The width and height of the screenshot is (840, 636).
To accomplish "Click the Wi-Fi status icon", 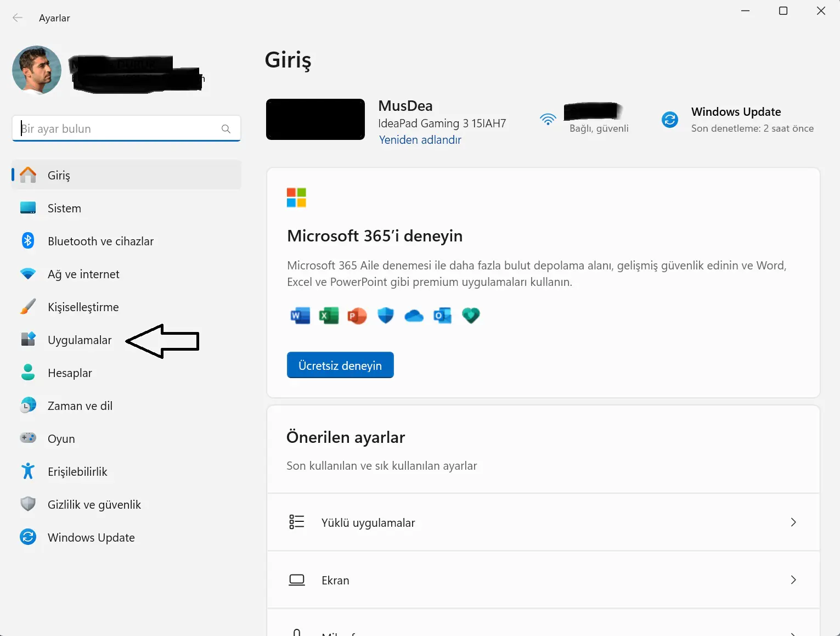I will [548, 120].
